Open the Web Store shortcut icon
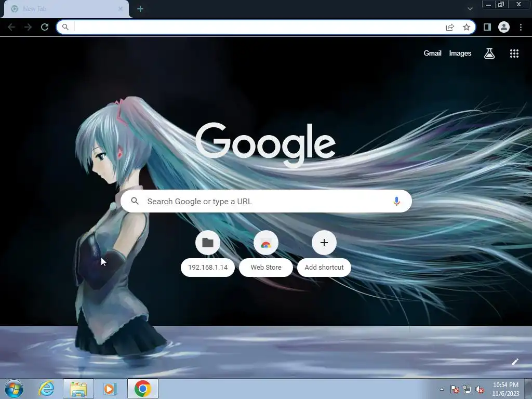 pyautogui.click(x=266, y=243)
